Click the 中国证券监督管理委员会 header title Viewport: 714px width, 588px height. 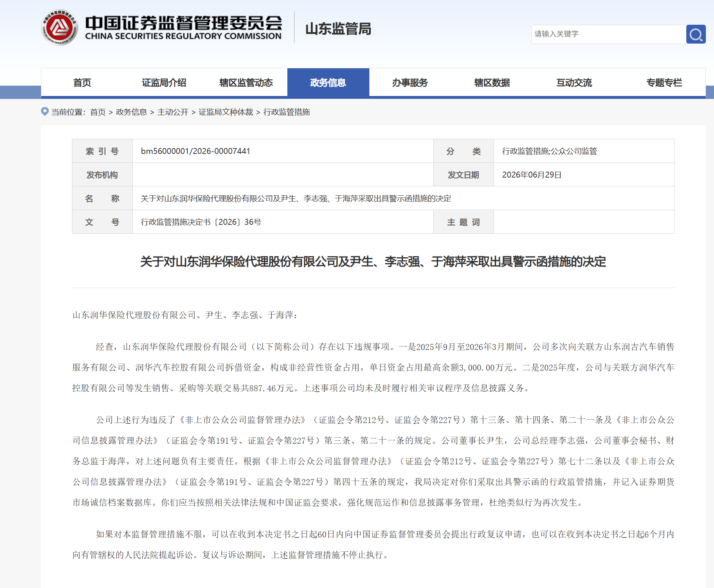click(x=184, y=23)
